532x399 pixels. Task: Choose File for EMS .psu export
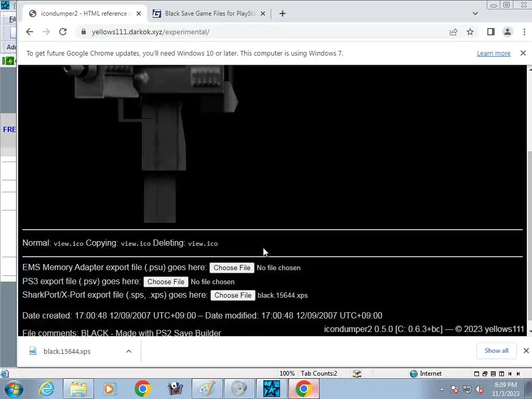[x=232, y=268]
